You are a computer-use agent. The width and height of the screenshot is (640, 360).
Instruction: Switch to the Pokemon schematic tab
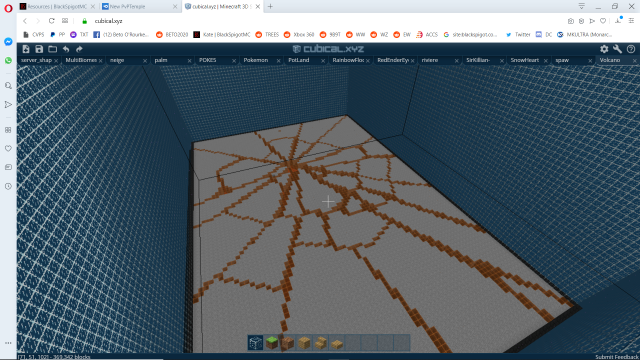tap(256, 60)
